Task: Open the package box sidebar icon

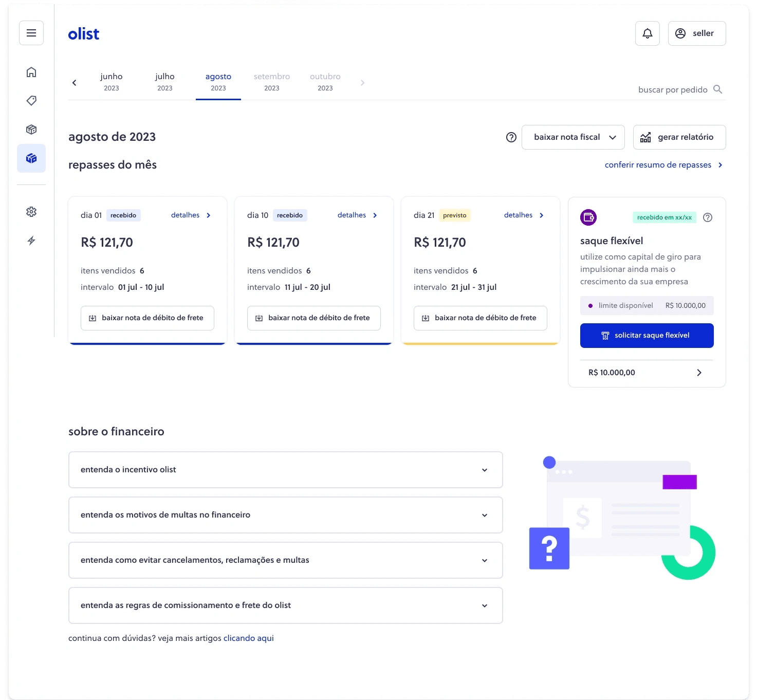Action: coord(31,130)
